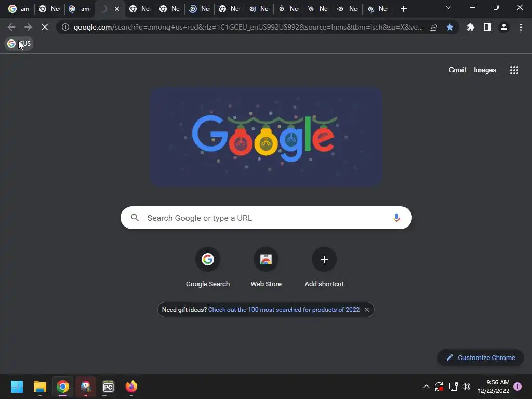Open the notification badge in the tray

pyautogui.click(x=517, y=387)
